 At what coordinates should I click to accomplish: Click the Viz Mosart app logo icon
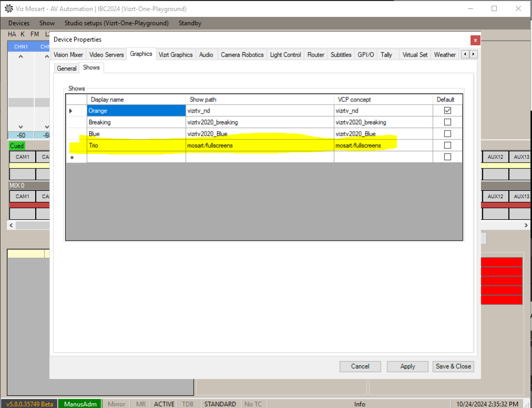click(9, 9)
